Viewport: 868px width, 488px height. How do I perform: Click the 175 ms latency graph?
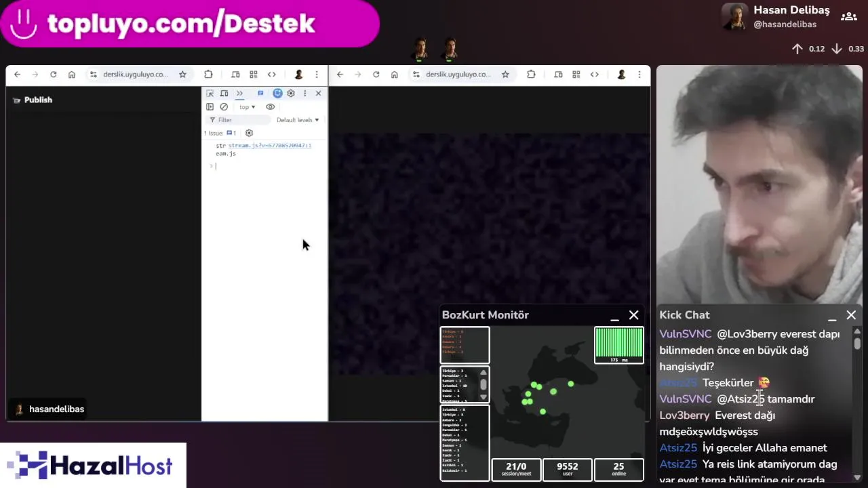[x=619, y=345]
